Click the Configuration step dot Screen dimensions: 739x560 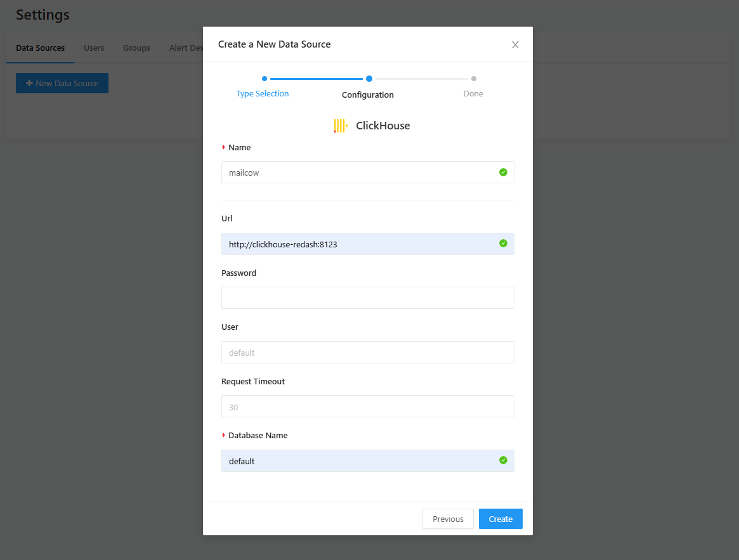click(x=369, y=79)
